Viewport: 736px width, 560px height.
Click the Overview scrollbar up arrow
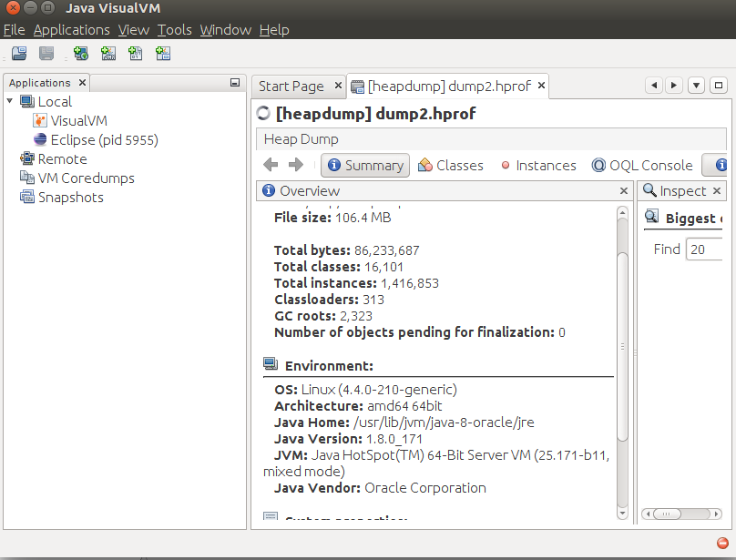coord(622,213)
